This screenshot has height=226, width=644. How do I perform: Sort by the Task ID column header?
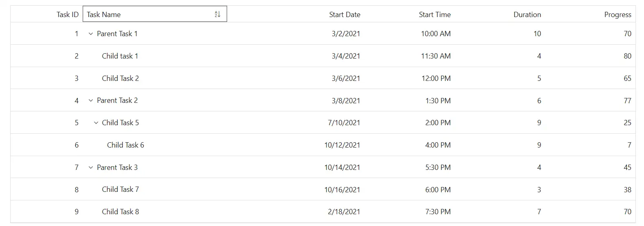(68, 15)
